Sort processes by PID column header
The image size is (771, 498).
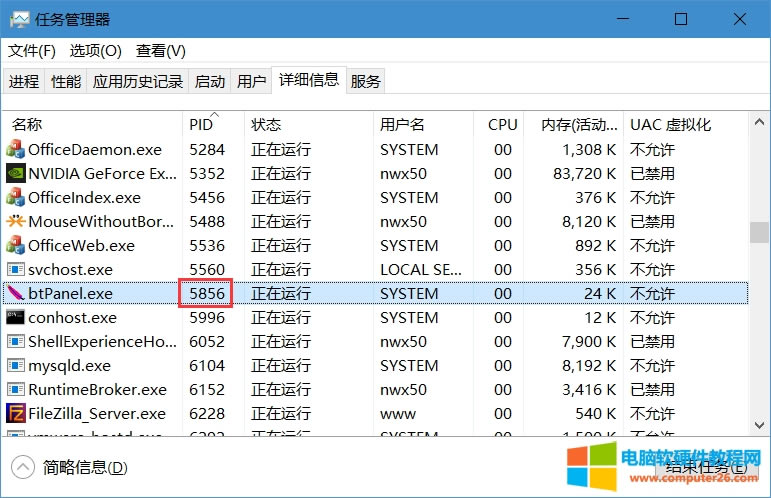201,125
